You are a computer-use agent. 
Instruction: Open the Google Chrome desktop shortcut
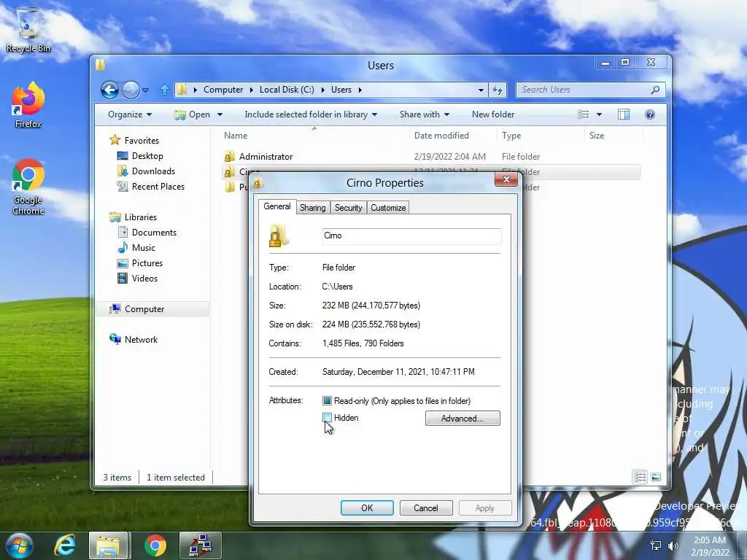[28, 187]
